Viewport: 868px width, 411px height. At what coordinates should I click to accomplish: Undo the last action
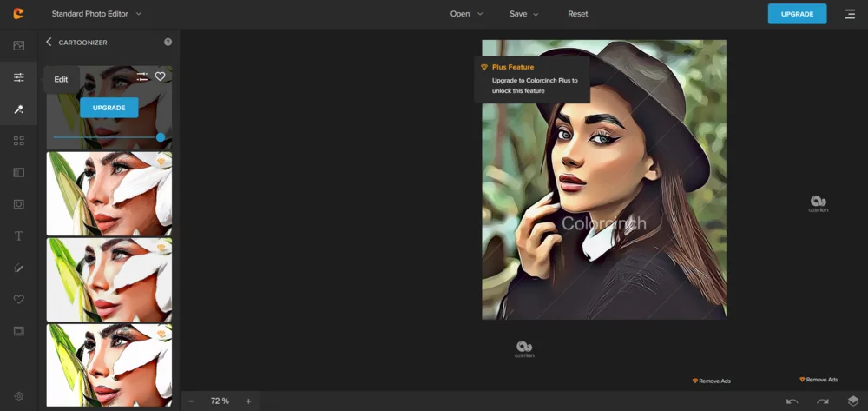[792, 401]
